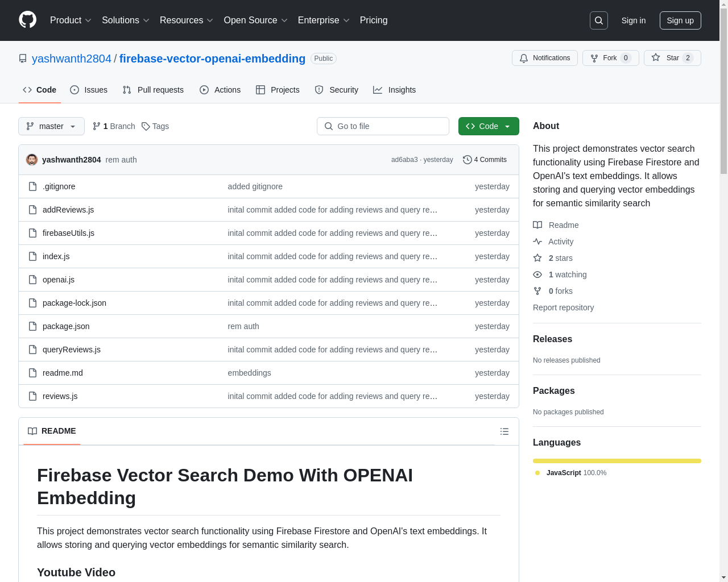Image resolution: width=728 pixels, height=582 pixels.
Task: Click the JavaScript language bar
Action: coord(617,461)
